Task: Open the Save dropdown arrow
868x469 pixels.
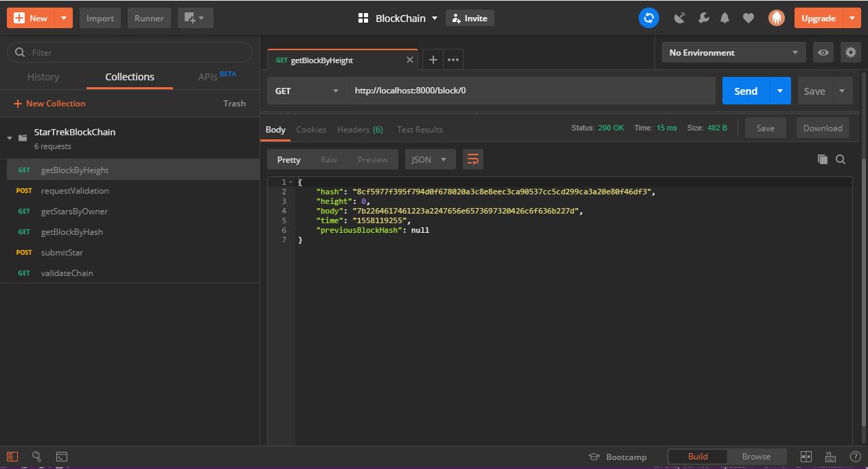Action: (x=843, y=91)
